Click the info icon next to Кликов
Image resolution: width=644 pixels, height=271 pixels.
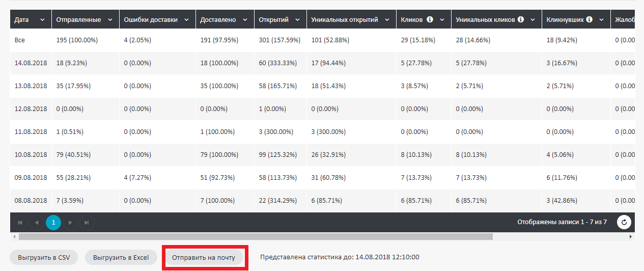(x=430, y=20)
